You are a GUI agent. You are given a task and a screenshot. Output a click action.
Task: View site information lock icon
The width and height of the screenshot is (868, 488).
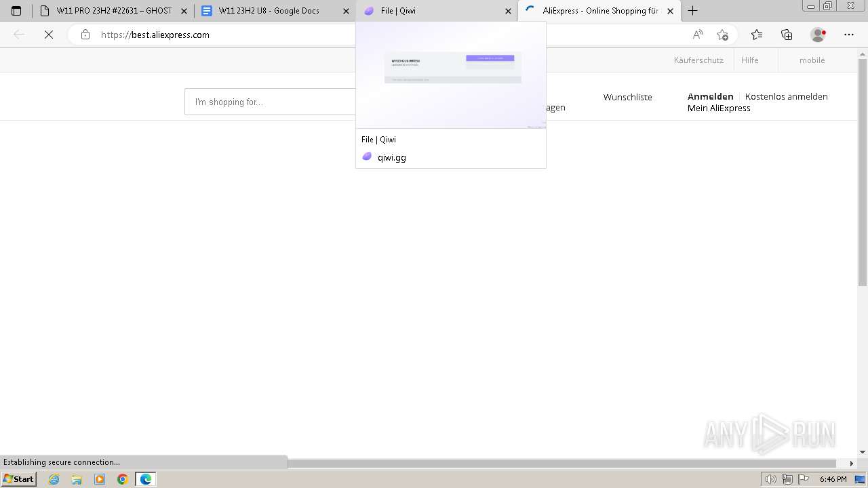[x=85, y=35]
